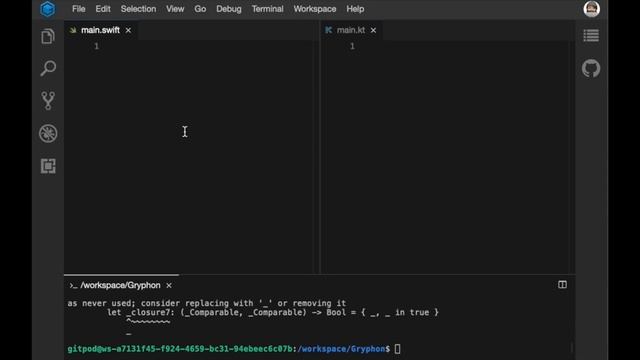The image size is (640, 360).
Task: Open the Help menu
Action: [355, 9]
